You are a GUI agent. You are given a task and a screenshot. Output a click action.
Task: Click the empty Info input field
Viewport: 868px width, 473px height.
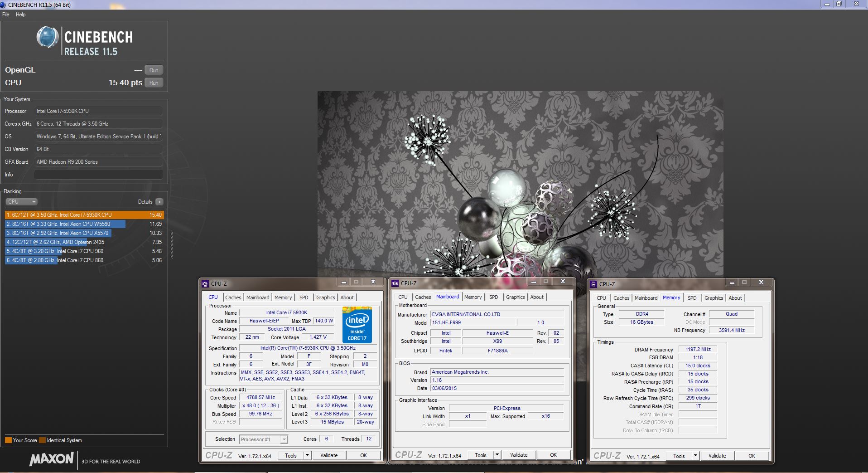(x=99, y=175)
